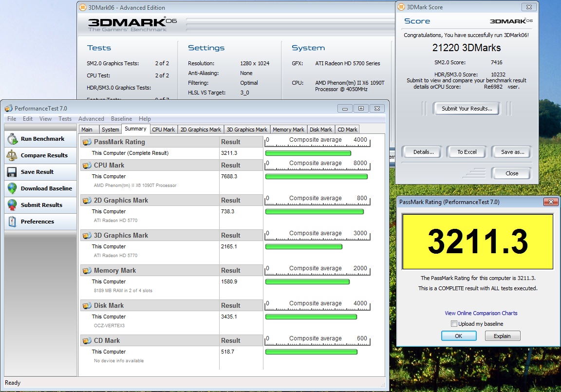Click the Memory Mark result value 1580.9
Screen dimensions: 561x392
point(229,281)
